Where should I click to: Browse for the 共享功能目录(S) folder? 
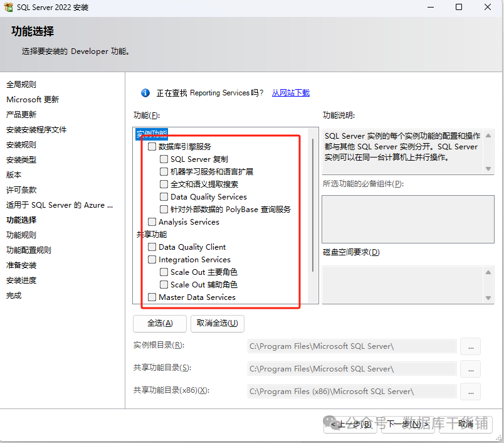471,369
